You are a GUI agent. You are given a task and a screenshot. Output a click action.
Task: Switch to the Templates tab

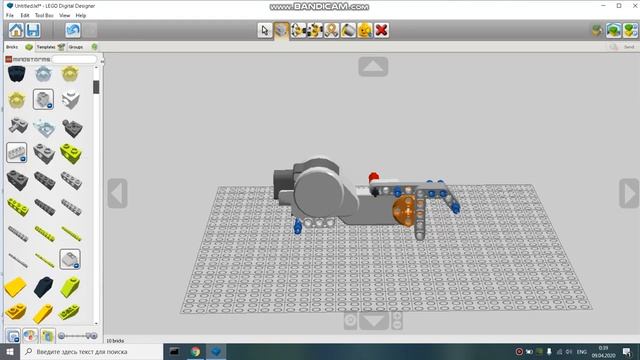[51, 47]
